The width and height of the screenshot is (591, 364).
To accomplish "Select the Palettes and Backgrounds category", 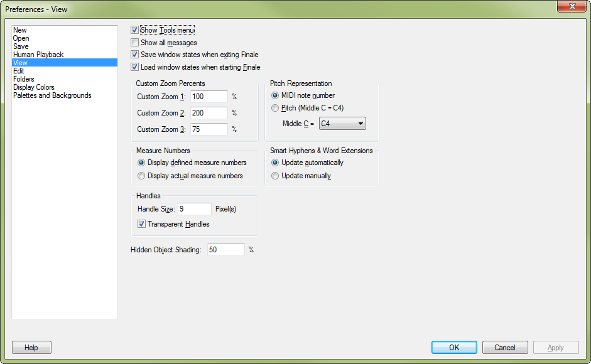I will point(54,95).
